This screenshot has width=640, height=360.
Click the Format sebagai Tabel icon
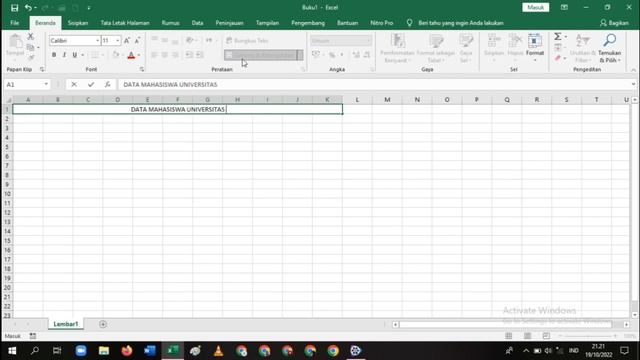436,48
